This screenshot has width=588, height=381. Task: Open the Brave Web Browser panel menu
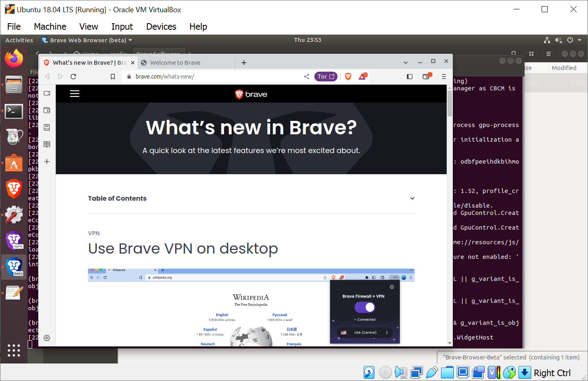click(86, 40)
